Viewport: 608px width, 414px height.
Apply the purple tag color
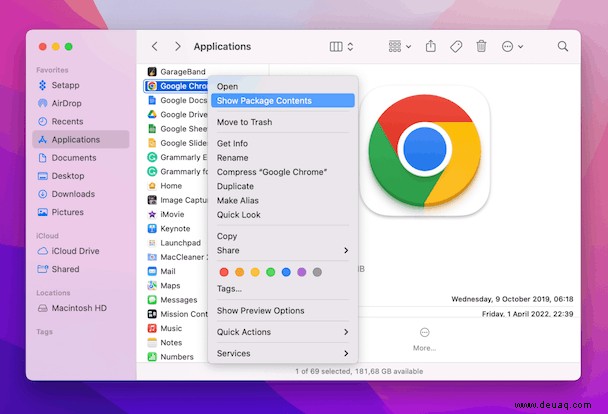click(x=302, y=272)
